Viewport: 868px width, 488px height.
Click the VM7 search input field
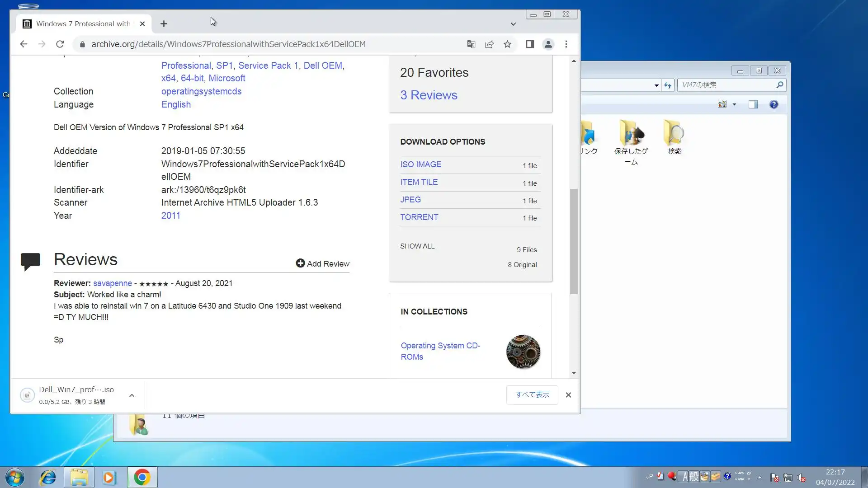[x=726, y=85]
